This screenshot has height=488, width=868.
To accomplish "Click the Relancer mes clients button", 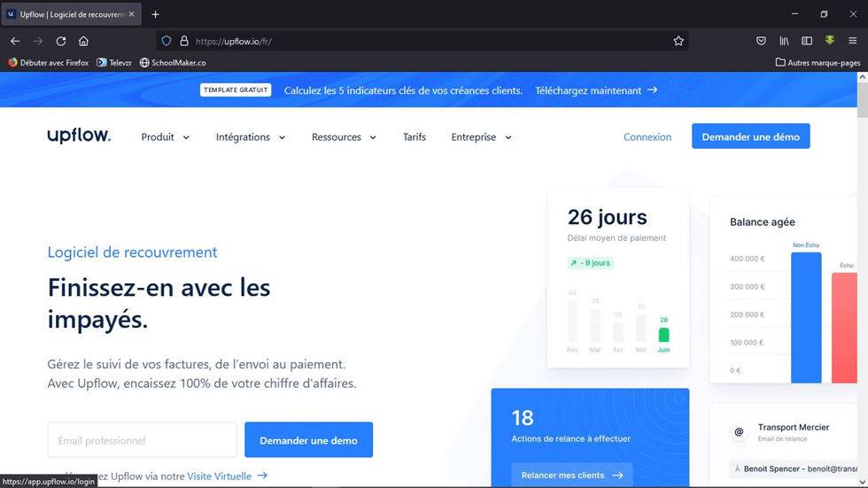I will tap(571, 476).
